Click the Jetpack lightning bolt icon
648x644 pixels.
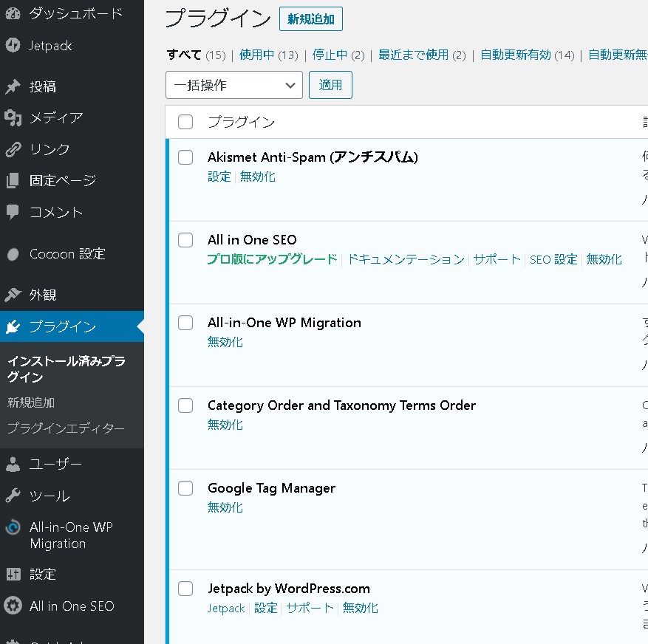tap(13, 45)
